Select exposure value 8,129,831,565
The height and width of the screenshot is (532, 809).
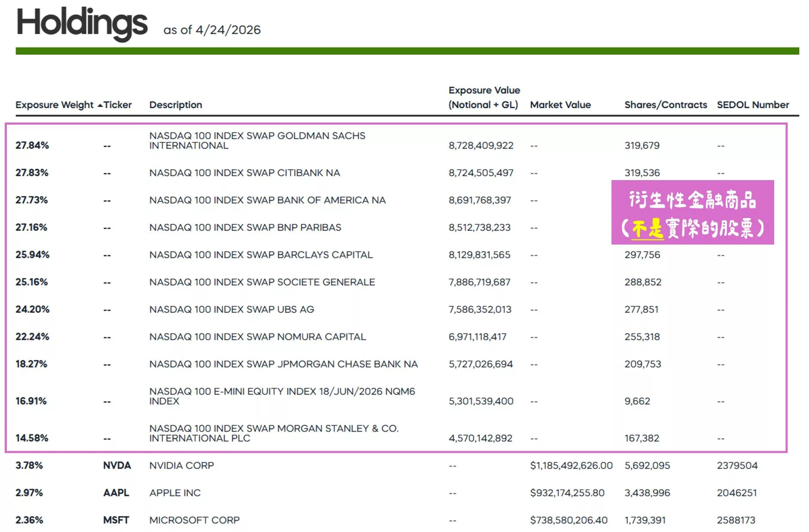479,254
